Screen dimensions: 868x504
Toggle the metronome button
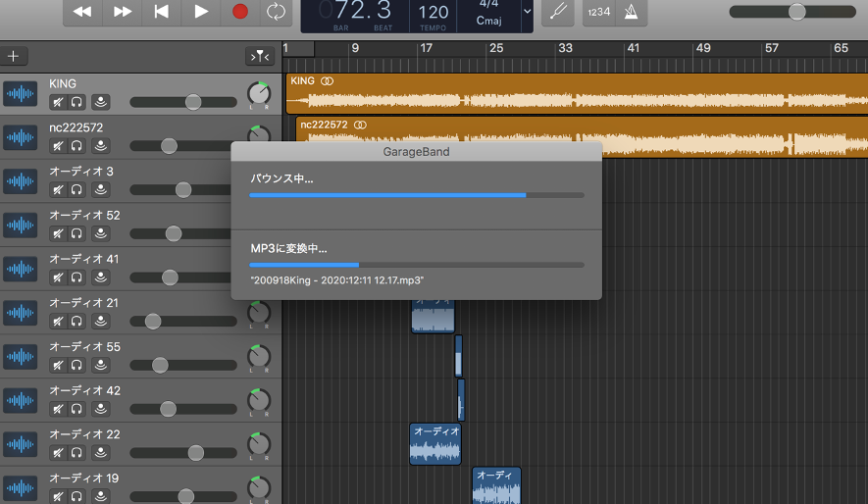click(631, 12)
